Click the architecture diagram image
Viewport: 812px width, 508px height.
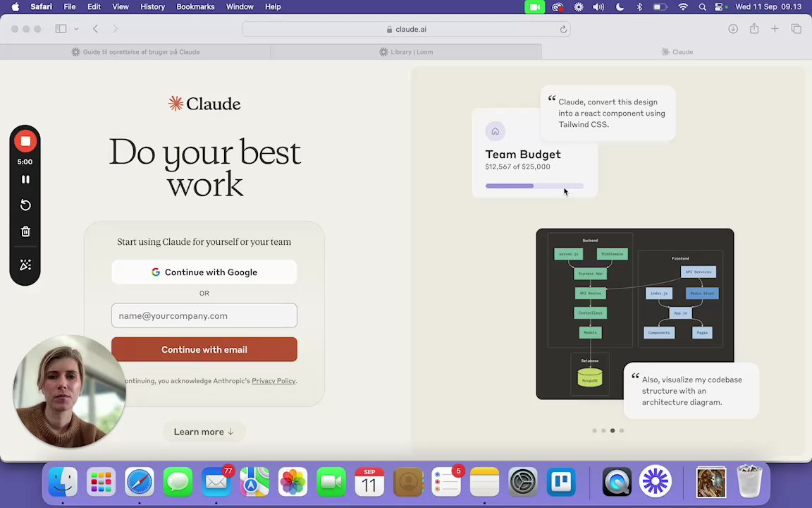click(x=635, y=313)
